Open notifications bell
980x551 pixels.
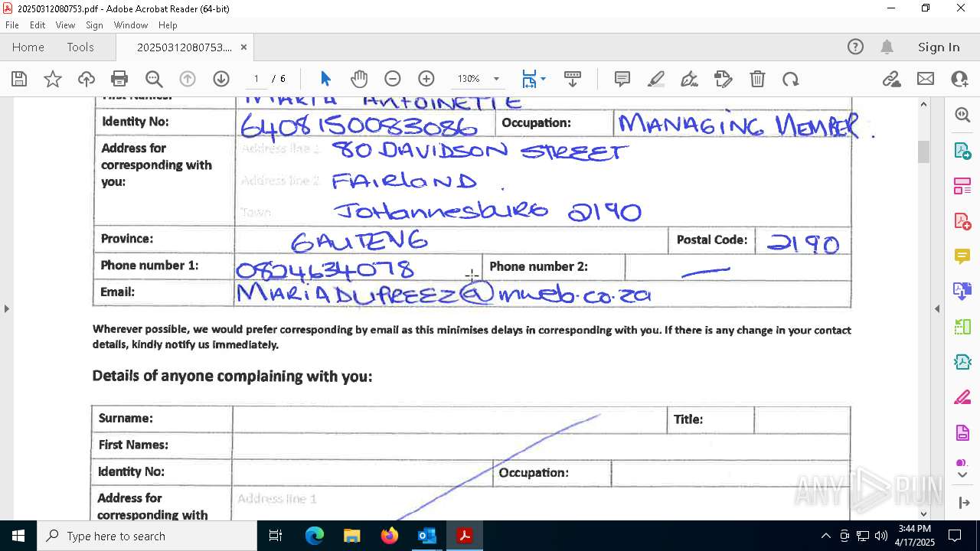click(887, 47)
